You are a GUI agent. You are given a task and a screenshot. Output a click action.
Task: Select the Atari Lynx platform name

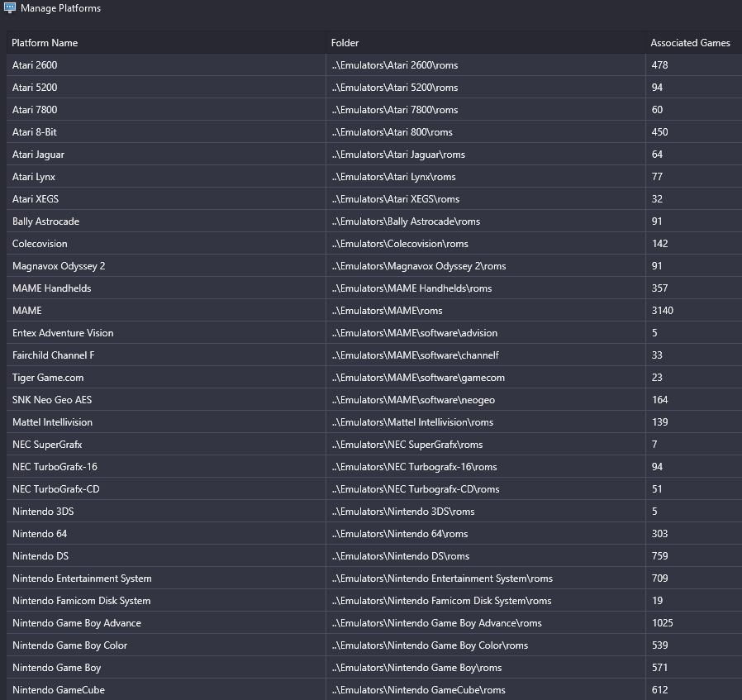[34, 177]
